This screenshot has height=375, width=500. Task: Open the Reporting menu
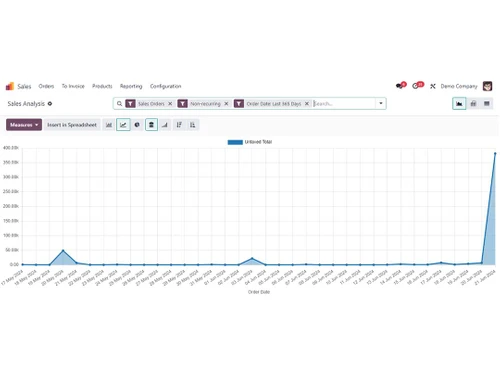click(131, 86)
